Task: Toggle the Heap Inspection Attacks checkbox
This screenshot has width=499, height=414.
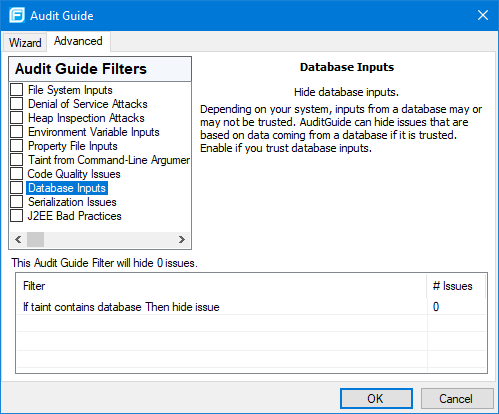Action: (17, 118)
